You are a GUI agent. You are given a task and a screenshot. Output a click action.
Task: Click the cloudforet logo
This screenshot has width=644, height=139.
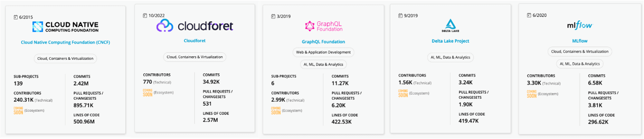[x=194, y=26]
